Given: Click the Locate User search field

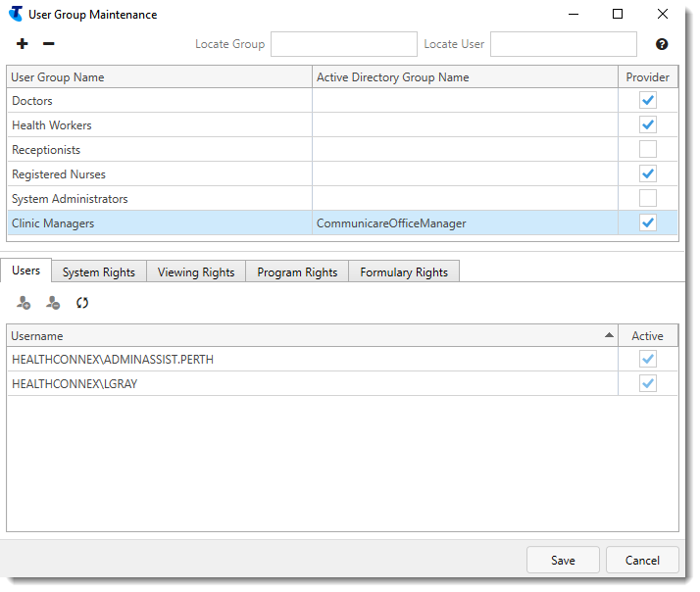Looking at the screenshot, I should click(x=564, y=44).
